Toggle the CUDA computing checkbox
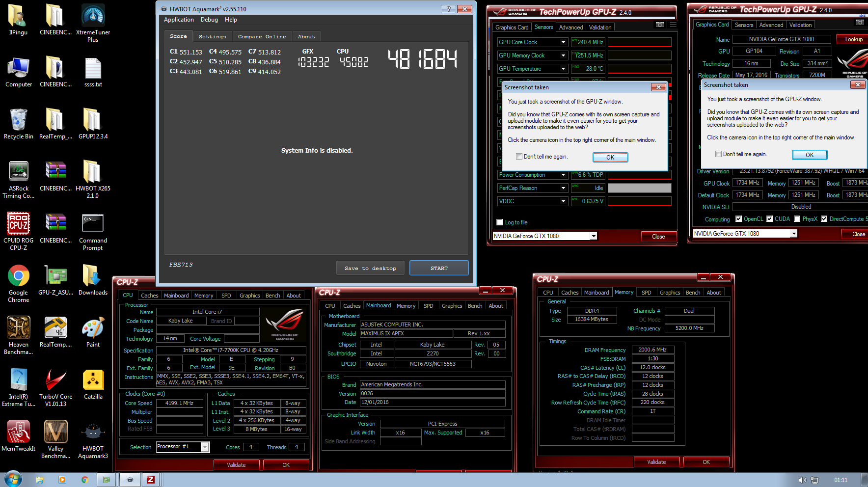This screenshot has width=868, height=487. tap(770, 219)
